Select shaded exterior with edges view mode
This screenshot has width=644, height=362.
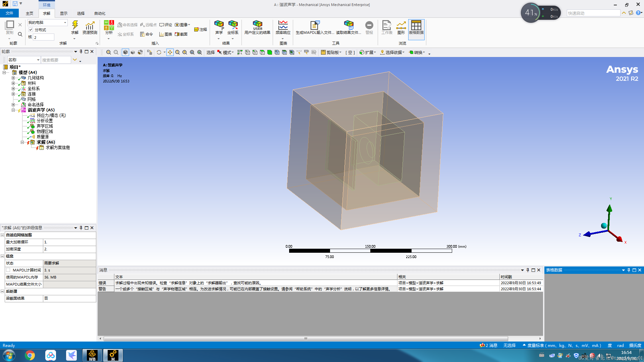(x=125, y=52)
